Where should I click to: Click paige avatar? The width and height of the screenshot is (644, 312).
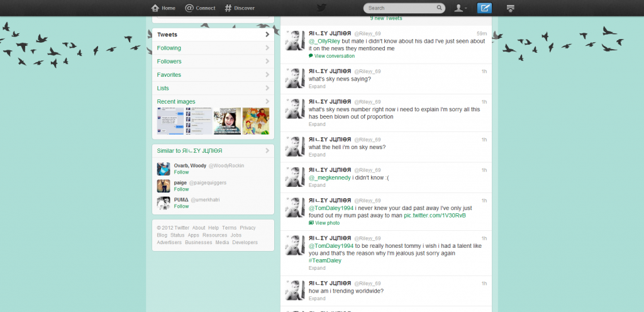point(164,186)
